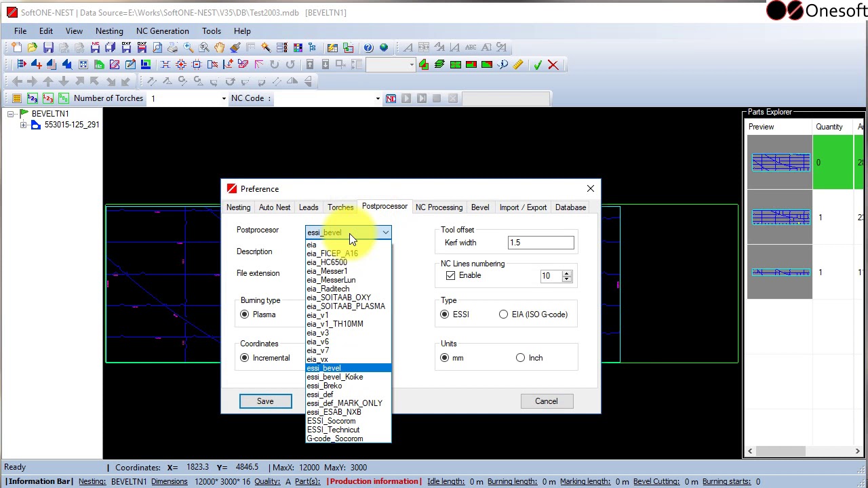This screenshot has width=868, height=488.
Task: Select the yellow ruler measure tool
Action: tap(518, 65)
